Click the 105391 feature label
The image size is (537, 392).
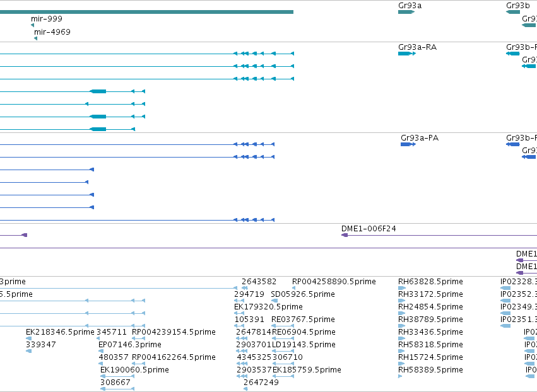click(249, 320)
